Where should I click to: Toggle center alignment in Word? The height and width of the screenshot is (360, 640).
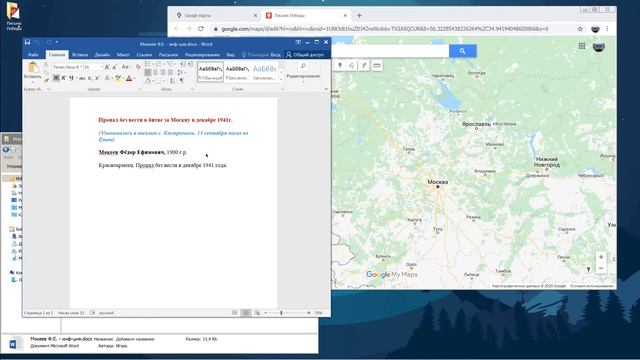(x=155, y=72)
